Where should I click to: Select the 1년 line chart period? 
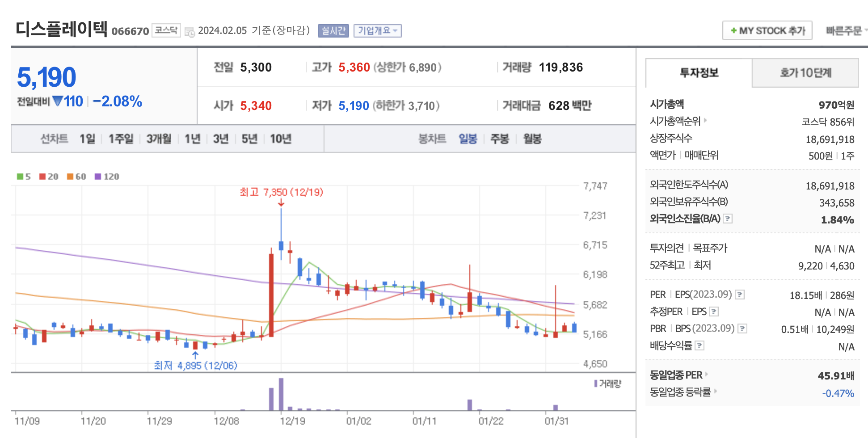tap(193, 139)
